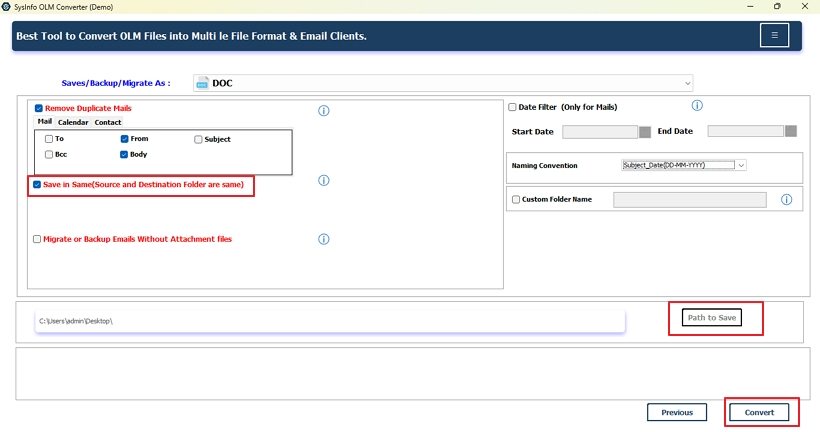The height and width of the screenshot is (432, 820).
Task: Toggle Save in Same folder checkbox
Action: [37, 185]
